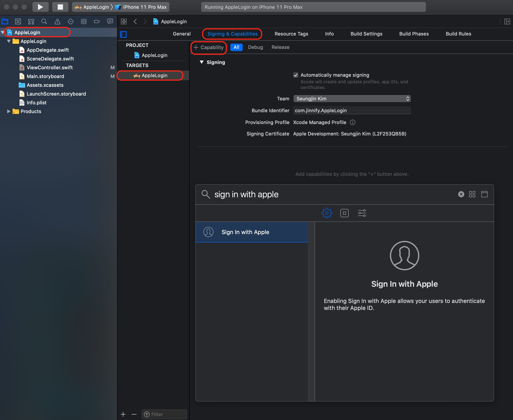Clear the capability search field
Screen dimensions: 513x420
point(461,194)
